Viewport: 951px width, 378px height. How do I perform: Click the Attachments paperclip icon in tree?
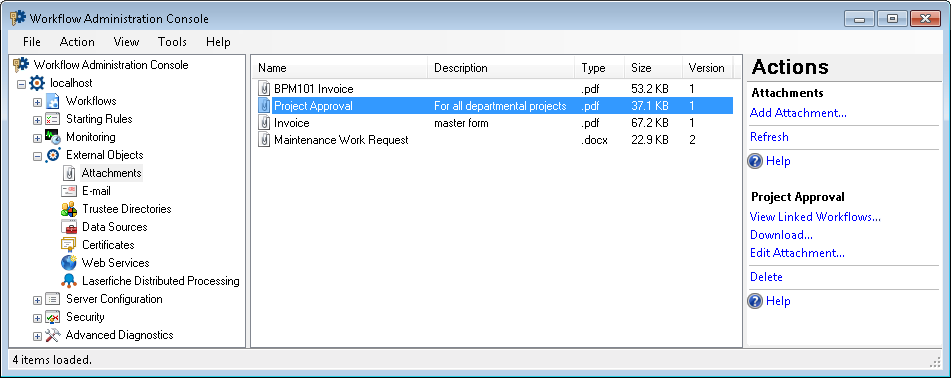(x=69, y=173)
